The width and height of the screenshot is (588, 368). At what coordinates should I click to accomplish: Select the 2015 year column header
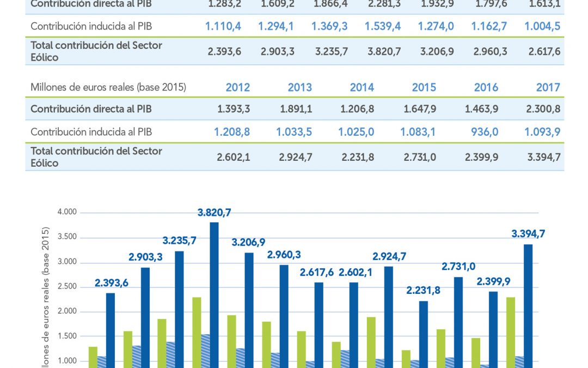[424, 87]
